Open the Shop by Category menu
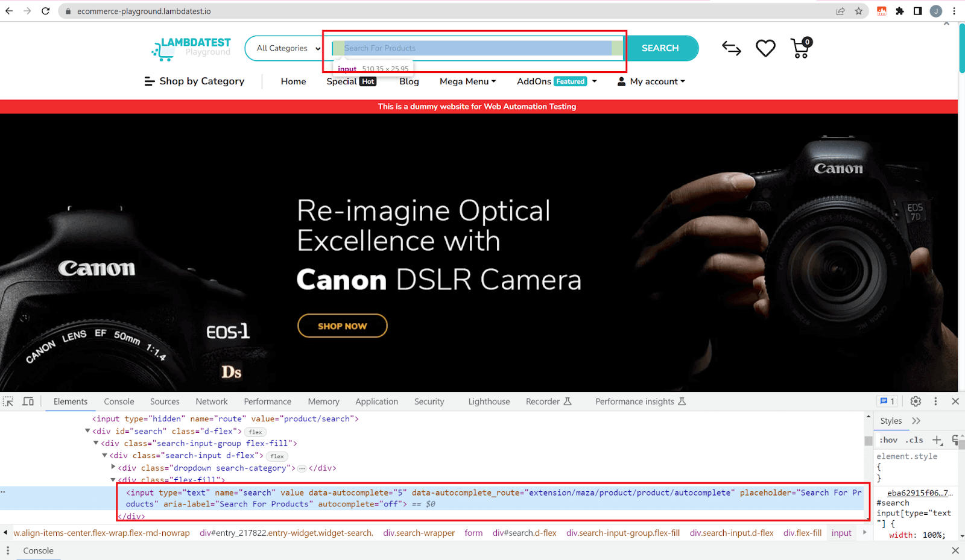 [194, 81]
